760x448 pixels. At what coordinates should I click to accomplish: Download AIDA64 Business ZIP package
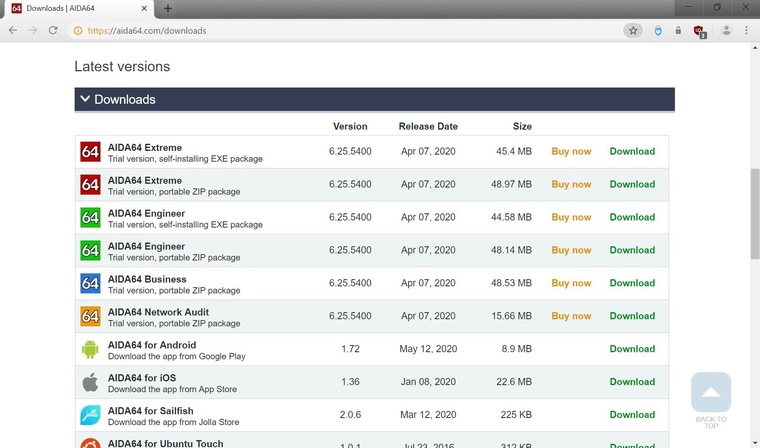(632, 283)
